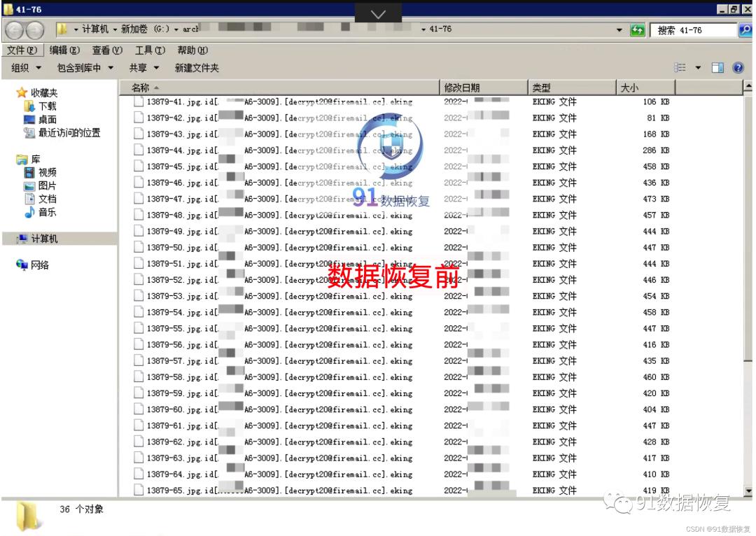Open the 组织 dropdown
Image resolution: width=756 pixels, height=536 pixels.
click(x=24, y=67)
